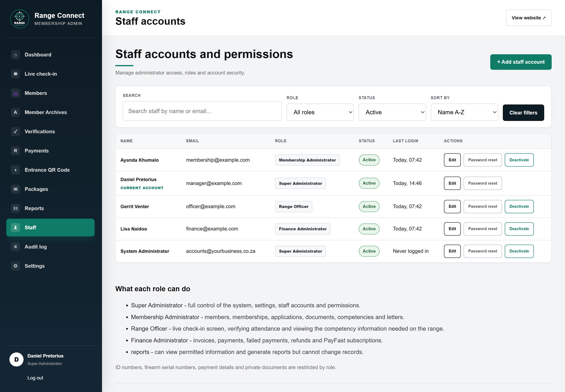The image size is (565, 392).
Task: Click the View website button
Action: (x=529, y=18)
